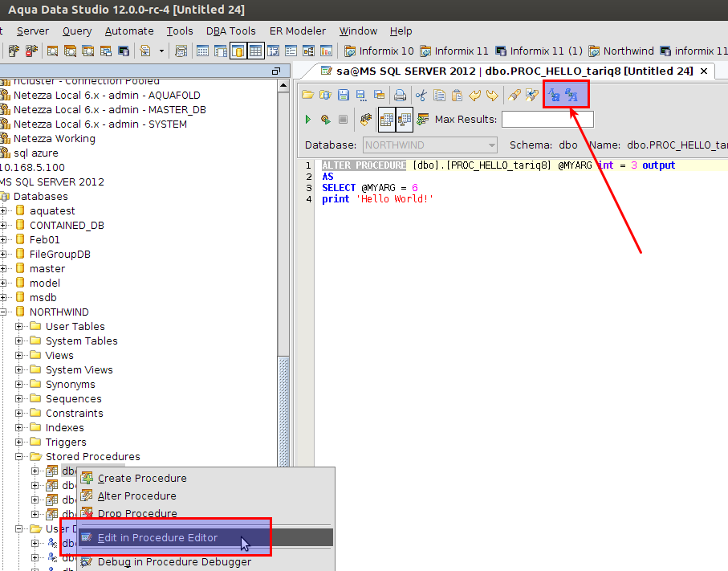The height and width of the screenshot is (571, 728).
Task: Choose Edit in Procedure Editor
Action: tap(205, 537)
